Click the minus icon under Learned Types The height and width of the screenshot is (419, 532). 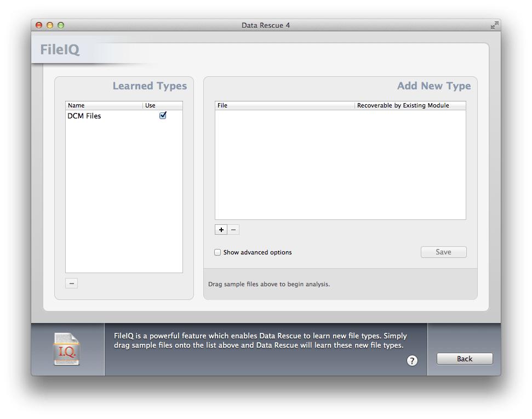pyautogui.click(x=71, y=283)
